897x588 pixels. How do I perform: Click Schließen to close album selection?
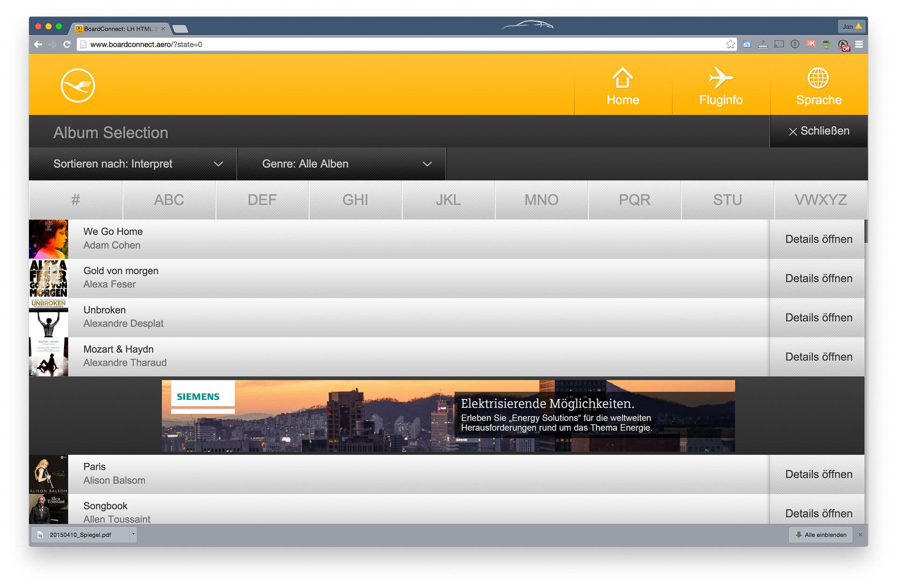pyautogui.click(x=819, y=131)
